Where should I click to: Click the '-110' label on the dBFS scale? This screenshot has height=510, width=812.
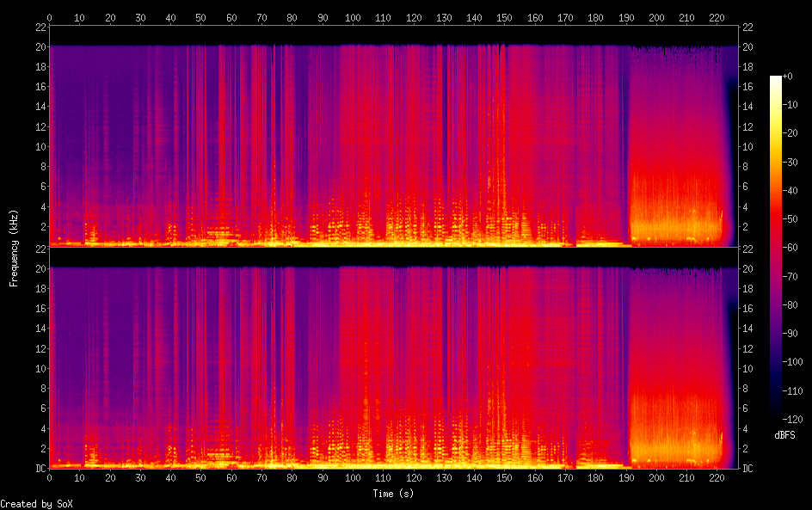[793, 391]
